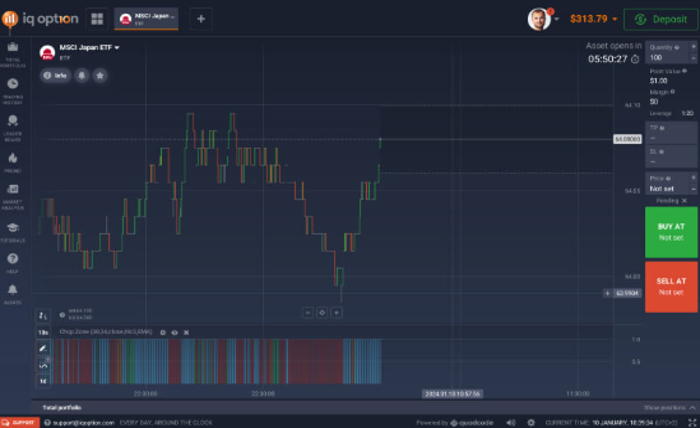Open the indicators wave icon
This screenshot has height=428, width=700.
pyautogui.click(x=43, y=365)
